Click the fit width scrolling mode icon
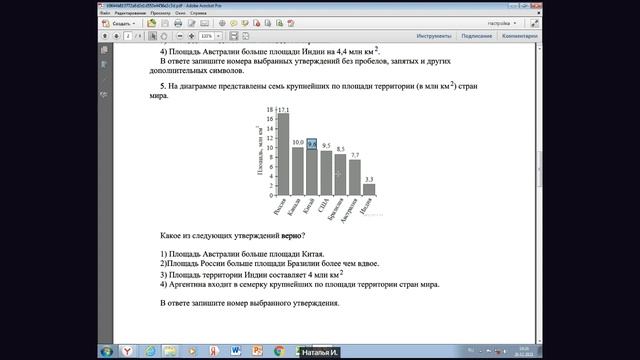 tap(234, 36)
